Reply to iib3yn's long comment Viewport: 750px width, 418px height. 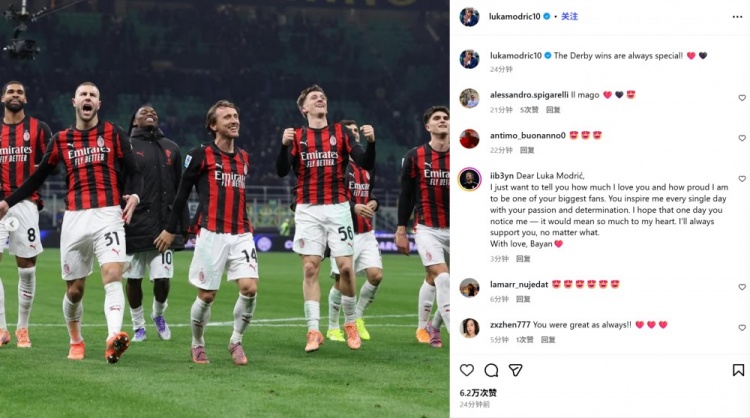[x=523, y=259]
